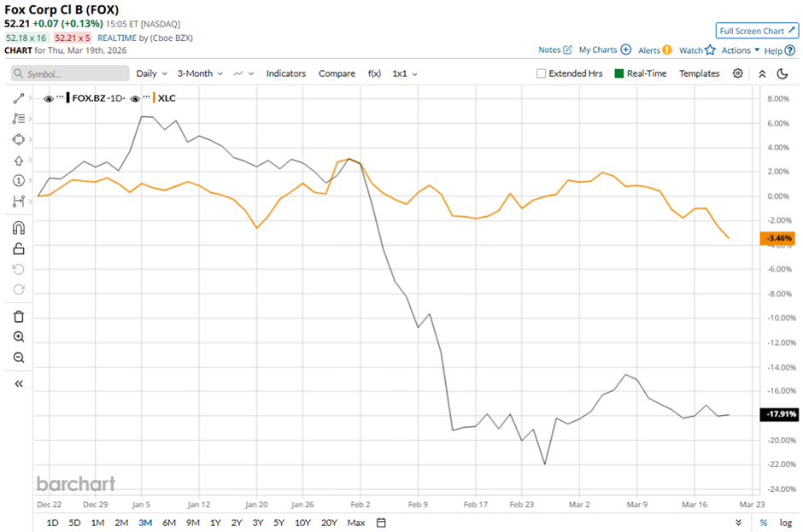Viewport: 803px width, 532px height.
Task: Click the orange XLC color marker
Action: coord(154,98)
